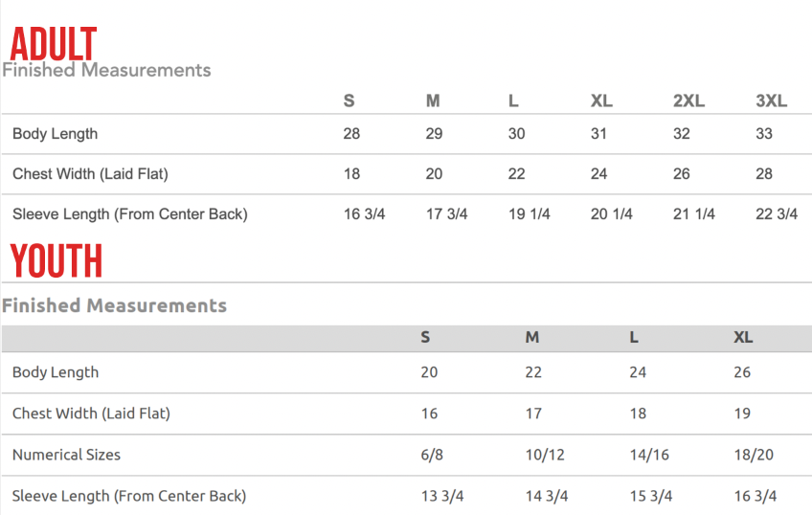Click the 22 3/4 adult sleeve value
The height and width of the screenshot is (515, 812).
777,214
